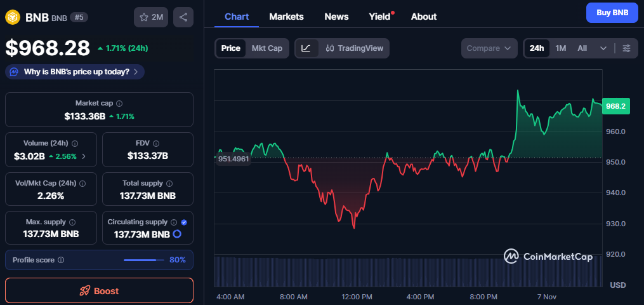The image size is (644, 305).
Task: Select the line chart type icon
Action: [306, 48]
